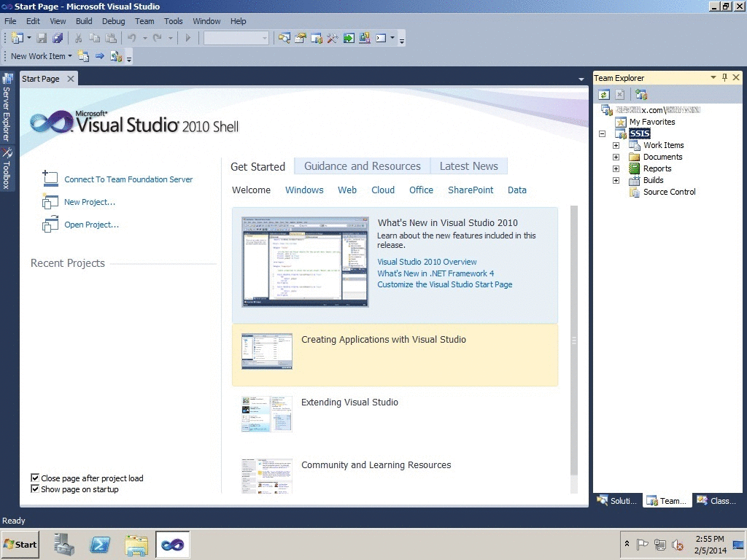Switch to Latest News tab
The height and width of the screenshot is (560, 747).
469,166
